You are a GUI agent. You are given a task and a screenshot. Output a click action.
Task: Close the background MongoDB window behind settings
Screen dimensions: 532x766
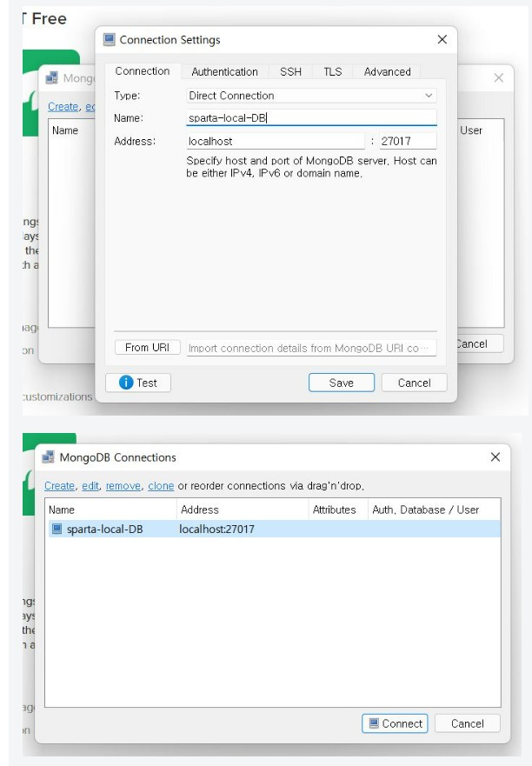pos(498,77)
